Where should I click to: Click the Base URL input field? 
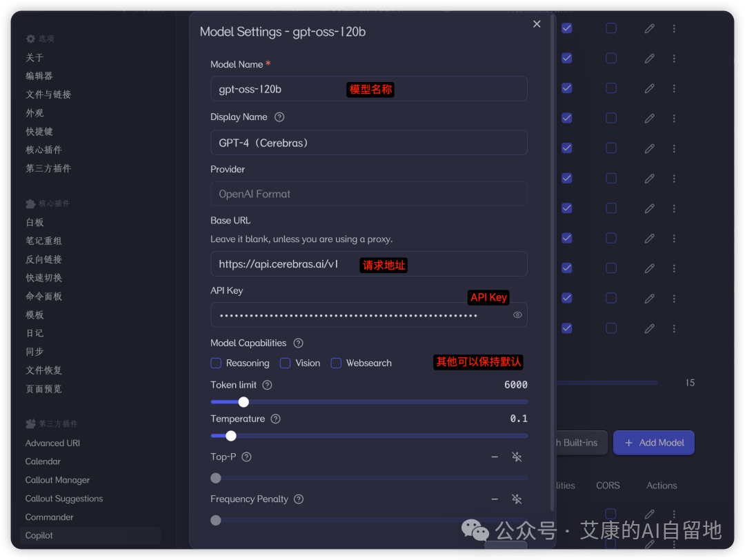click(368, 263)
